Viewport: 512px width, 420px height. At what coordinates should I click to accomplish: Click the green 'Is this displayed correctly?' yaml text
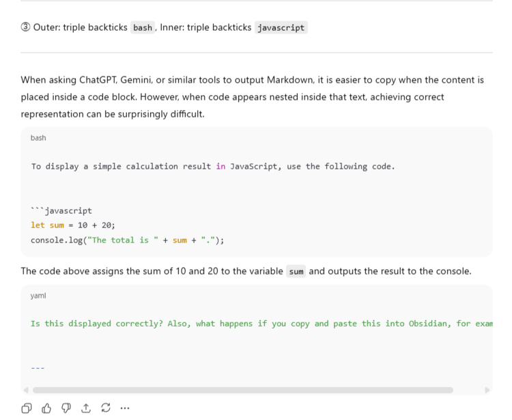97,324
